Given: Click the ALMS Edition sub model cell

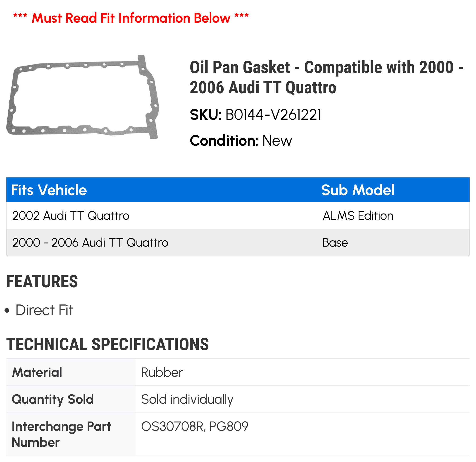Looking at the screenshot, I should pyautogui.click(x=358, y=216).
